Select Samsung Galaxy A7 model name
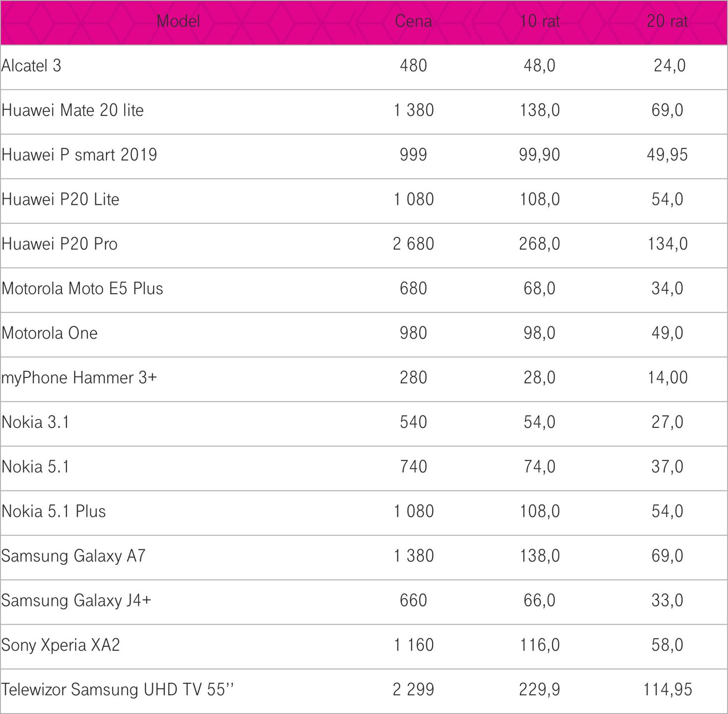The image size is (728, 714). (x=73, y=556)
